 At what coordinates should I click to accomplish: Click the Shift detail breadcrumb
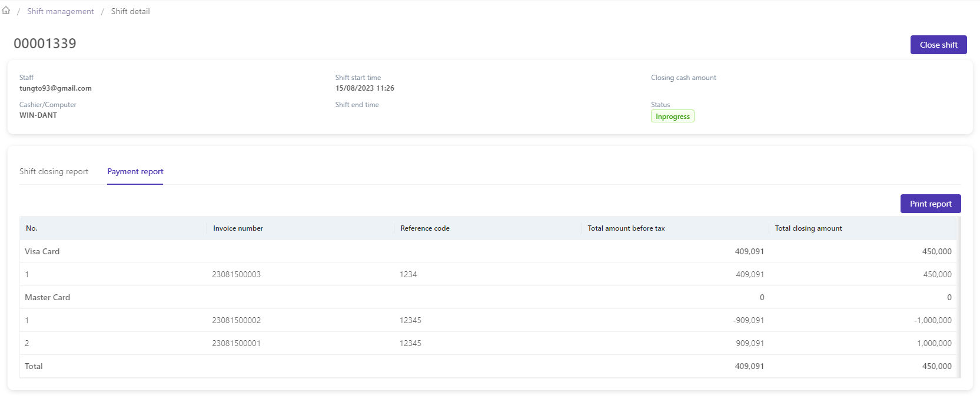tap(130, 11)
